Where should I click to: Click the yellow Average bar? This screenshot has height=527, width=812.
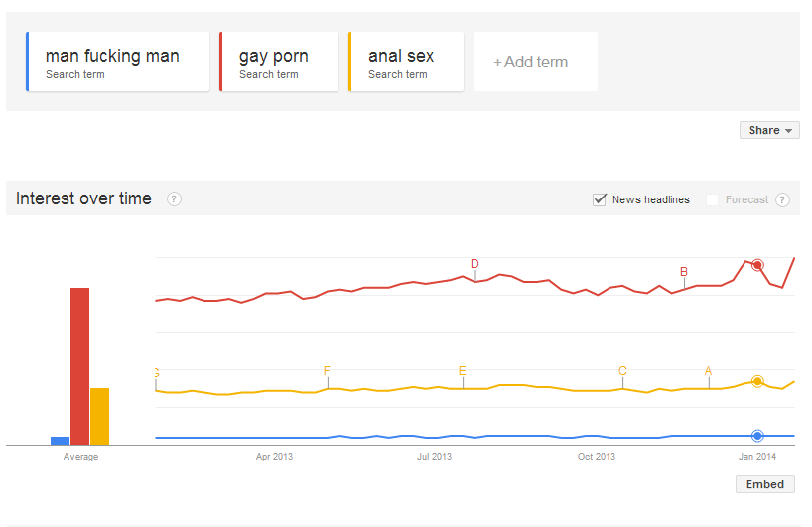(100, 416)
